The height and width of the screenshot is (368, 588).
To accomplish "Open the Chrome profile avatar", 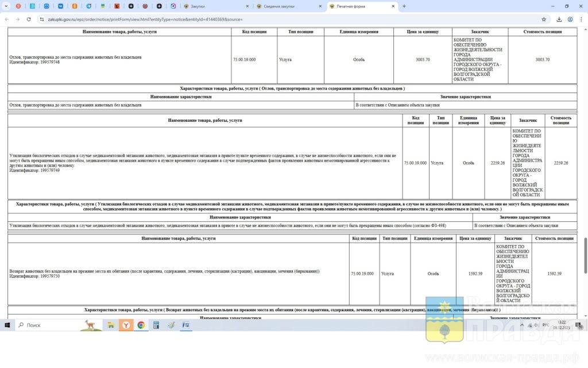I will point(570,19).
